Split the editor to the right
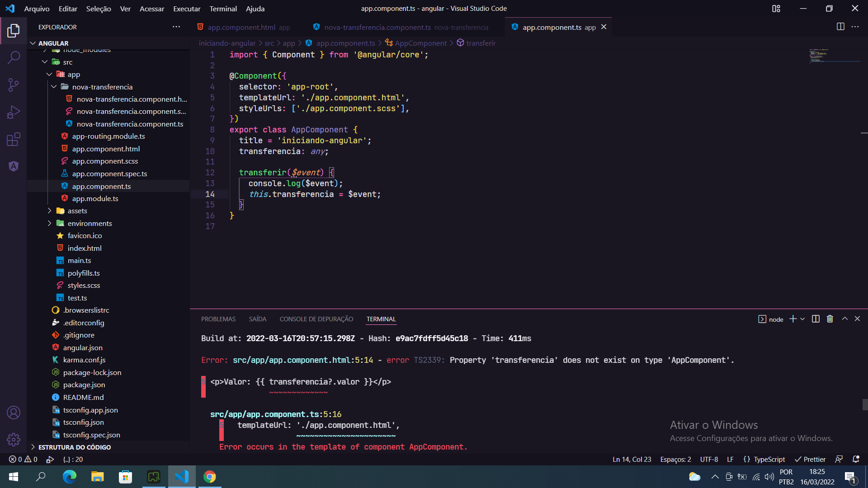Viewport: 868px width, 488px height. click(x=840, y=27)
